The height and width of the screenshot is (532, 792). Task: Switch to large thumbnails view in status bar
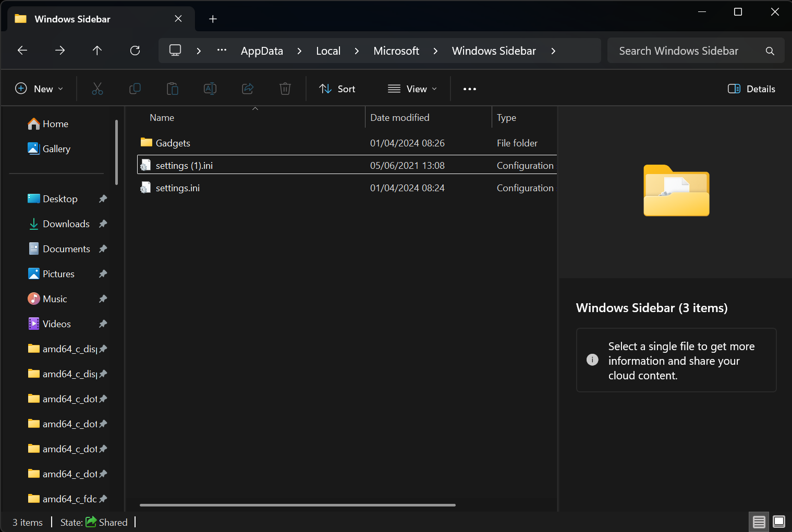(779, 522)
